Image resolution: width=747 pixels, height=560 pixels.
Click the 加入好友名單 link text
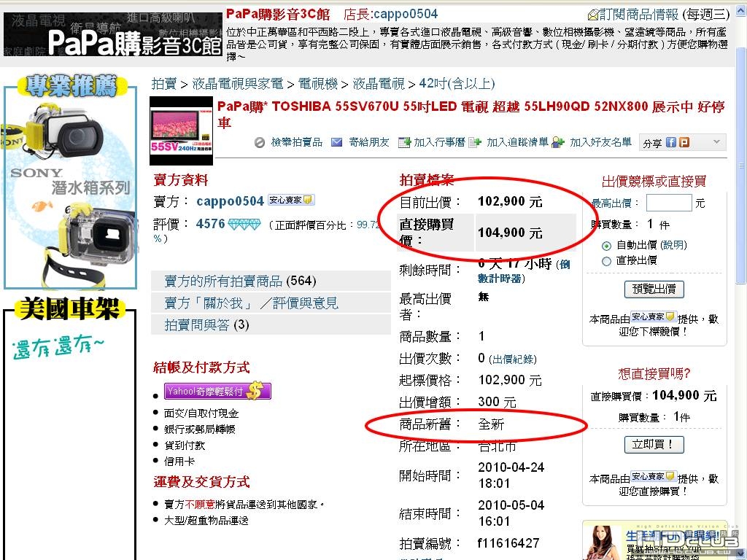click(601, 142)
